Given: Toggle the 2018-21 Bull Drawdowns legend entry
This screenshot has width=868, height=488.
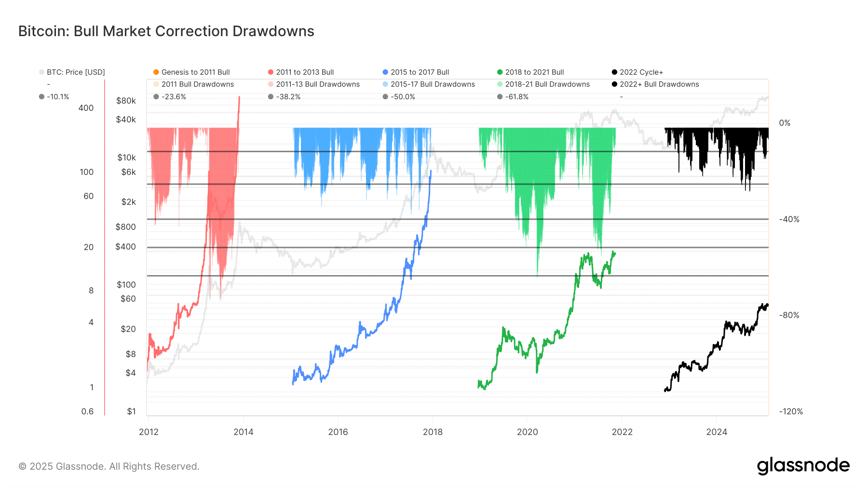Looking at the screenshot, I should pyautogui.click(x=543, y=84).
